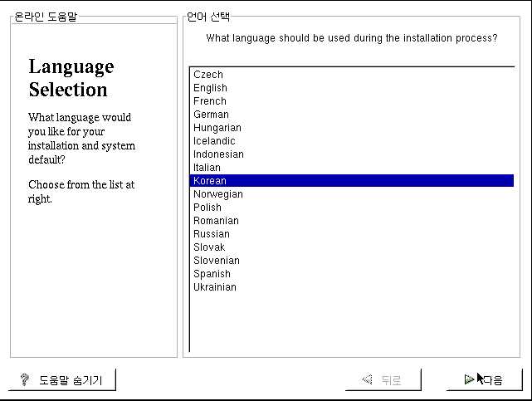
Task: Select Spanish from the language list
Action: point(212,274)
